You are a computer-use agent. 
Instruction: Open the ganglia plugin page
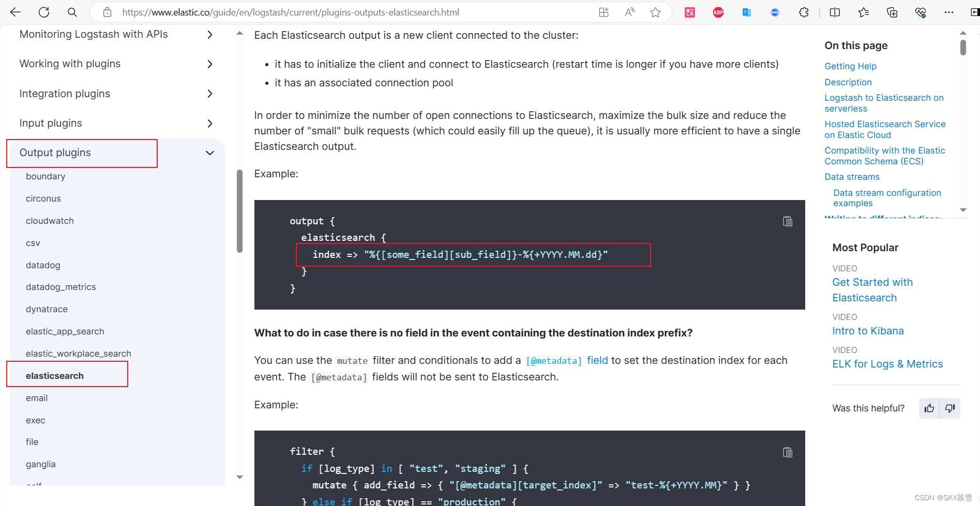(x=41, y=464)
